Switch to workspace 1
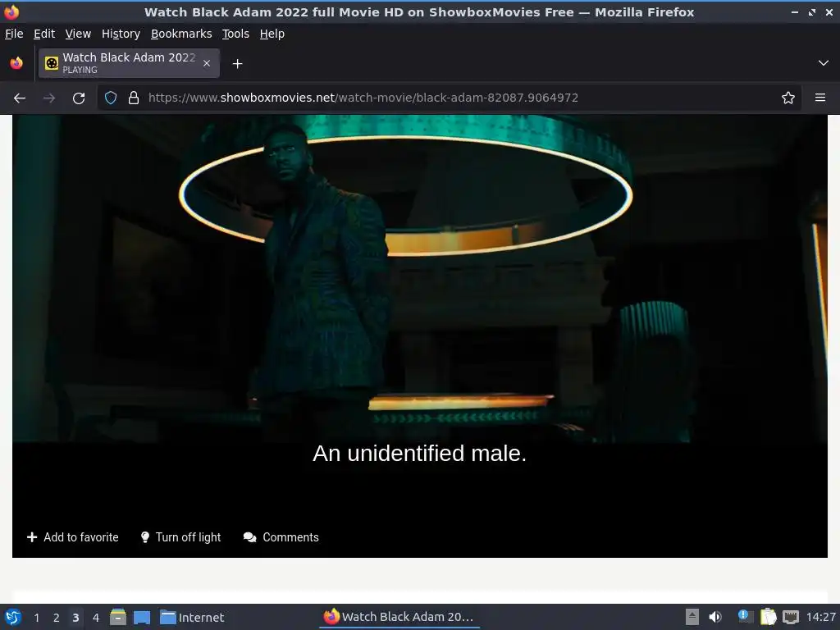 36,618
